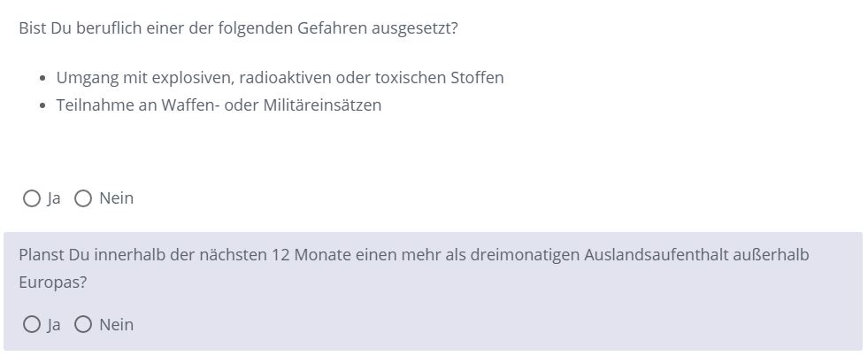Click the Ja label text below Europas question

[x=54, y=324]
